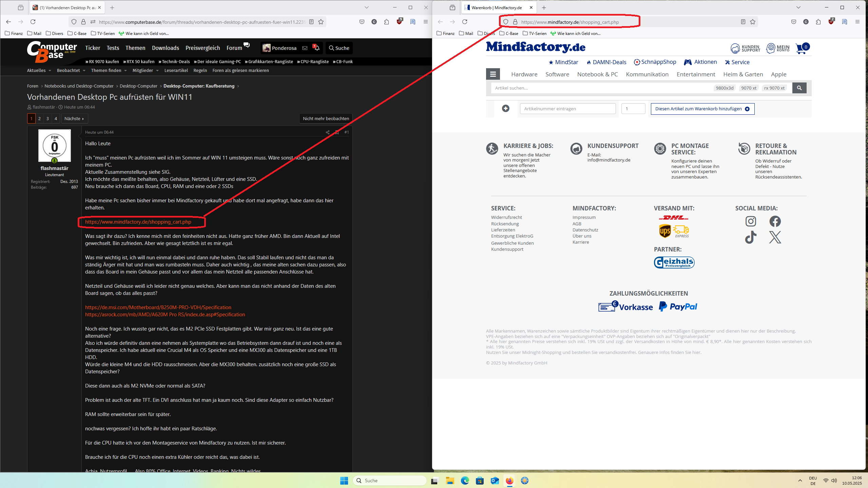Viewport: 868px width, 488px height.
Task: Click the Mindfactory search magnifier button
Action: (x=799, y=88)
